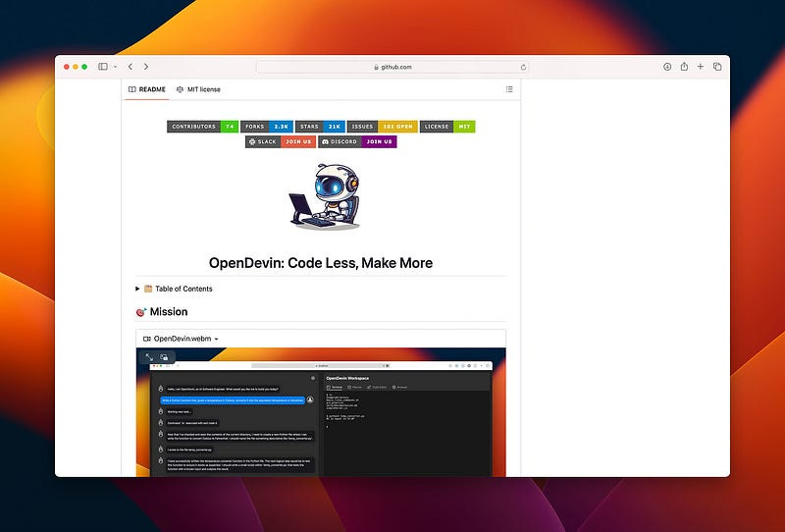Open the OpenDevin.webm dropdown menu
Image resolution: width=785 pixels, height=532 pixels.
216,340
